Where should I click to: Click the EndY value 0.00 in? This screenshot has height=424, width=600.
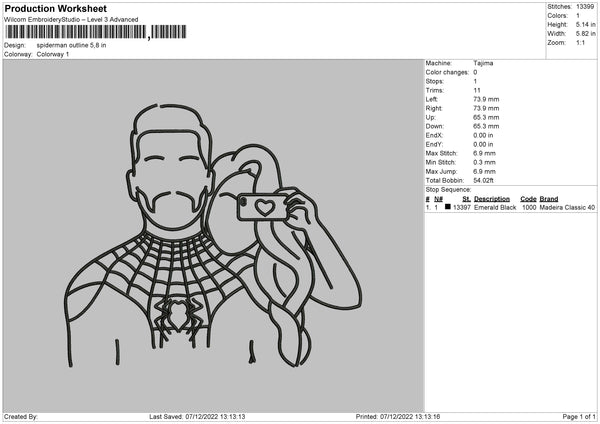click(483, 145)
